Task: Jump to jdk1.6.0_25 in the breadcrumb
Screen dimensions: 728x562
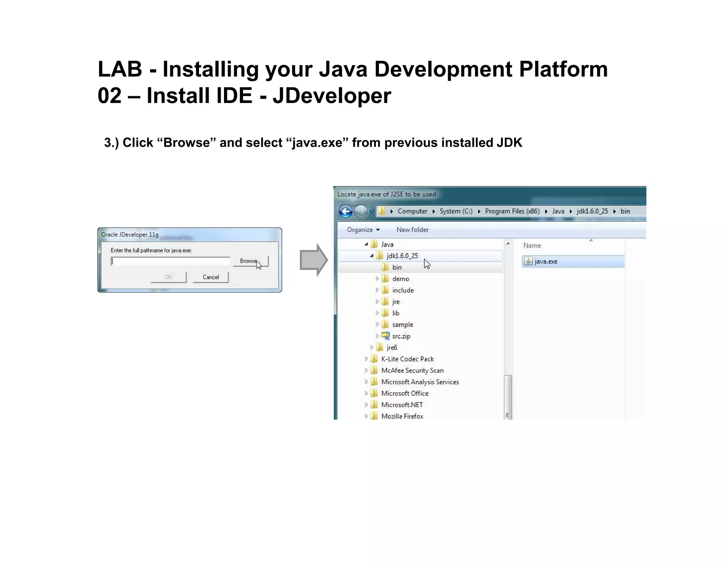Action: [592, 211]
